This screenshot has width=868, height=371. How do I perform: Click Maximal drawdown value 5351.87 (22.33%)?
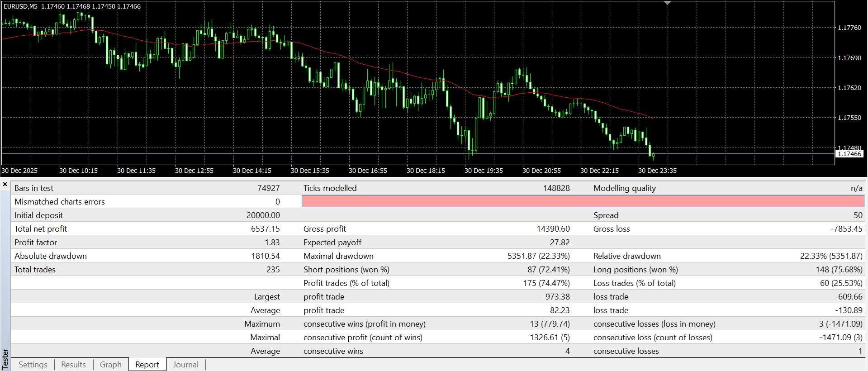[539, 256]
